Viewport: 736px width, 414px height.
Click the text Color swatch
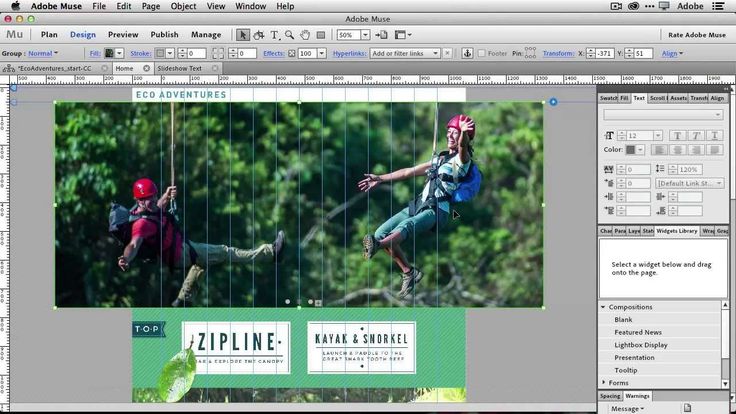[630, 150]
